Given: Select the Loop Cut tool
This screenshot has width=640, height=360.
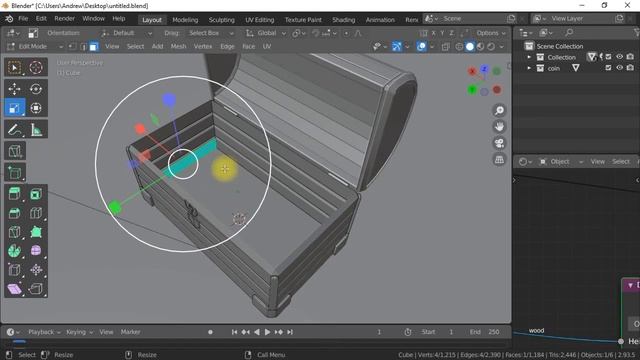Looking at the screenshot, I should tap(36, 213).
